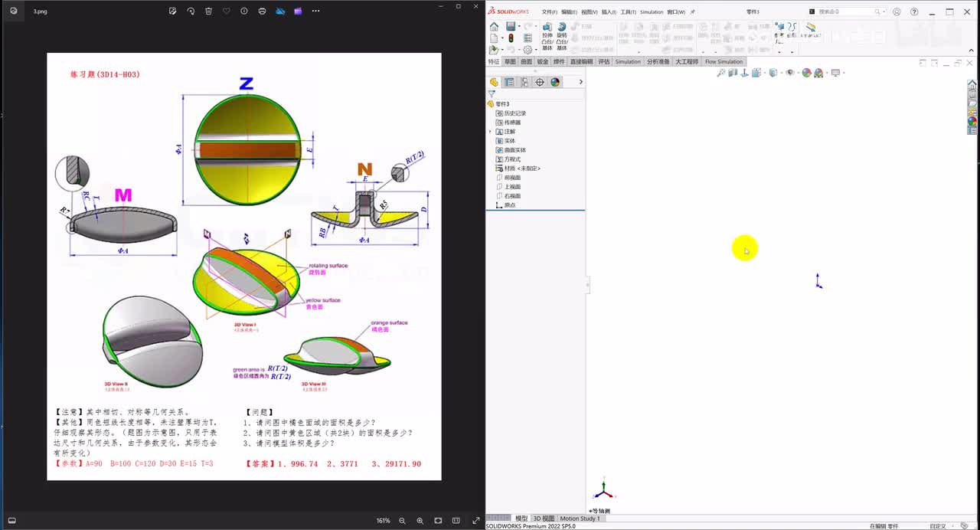Select ConfigurationManager tab icon

pyautogui.click(x=524, y=82)
